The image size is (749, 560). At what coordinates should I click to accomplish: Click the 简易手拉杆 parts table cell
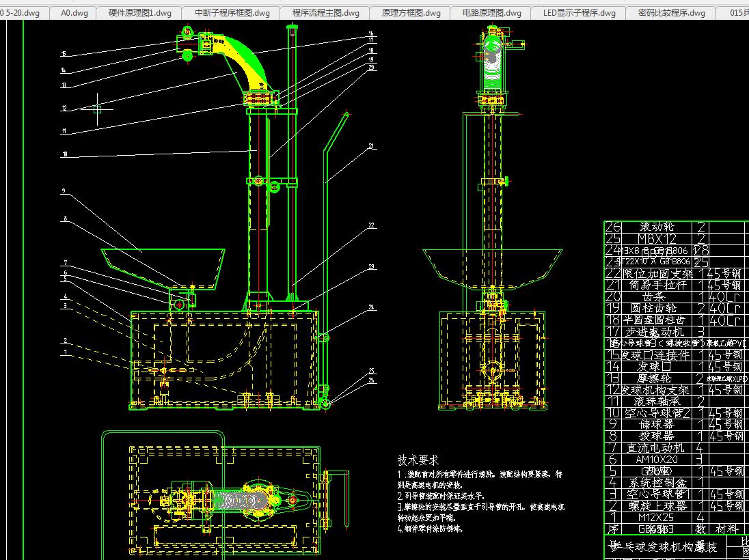pos(656,285)
